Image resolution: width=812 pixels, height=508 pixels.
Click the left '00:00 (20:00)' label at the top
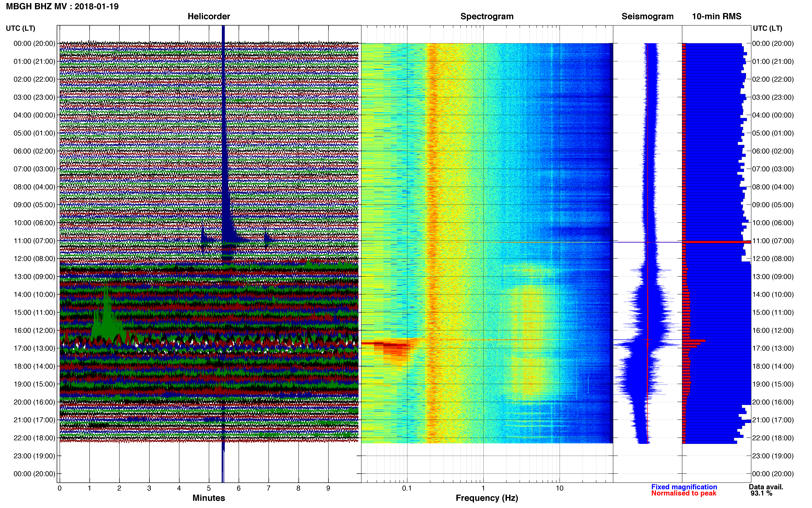[34, 43]
